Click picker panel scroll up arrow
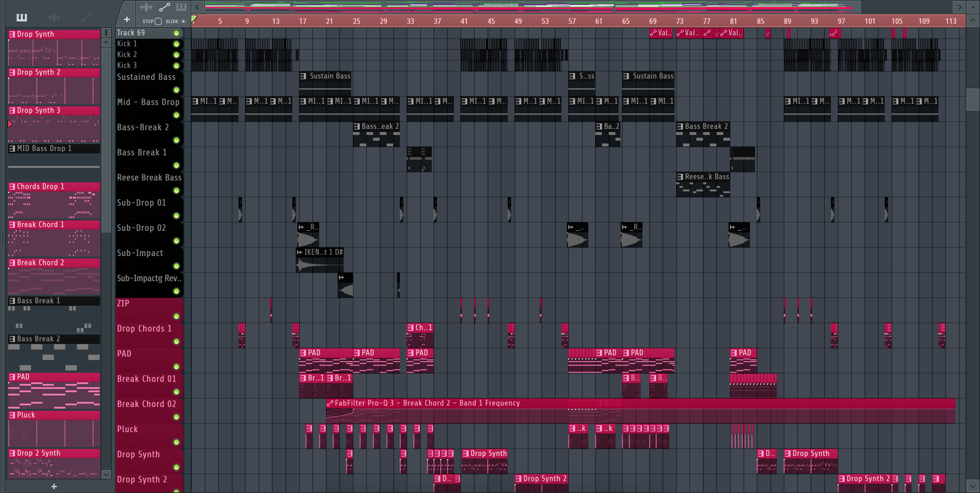 tap(106, 42)
